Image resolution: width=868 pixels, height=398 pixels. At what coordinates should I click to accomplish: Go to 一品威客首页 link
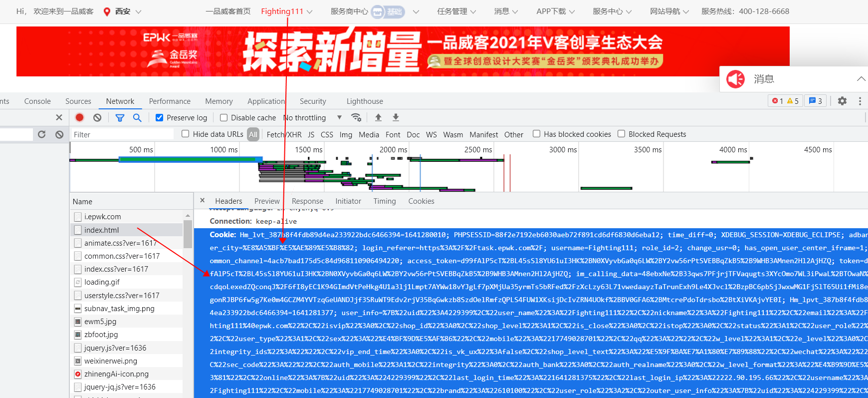(x=228, y=11)
